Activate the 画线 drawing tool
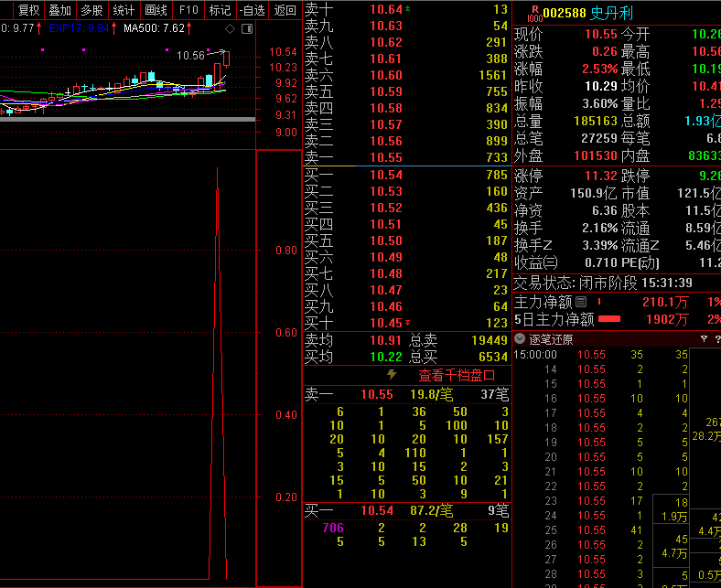 point(156,10)
